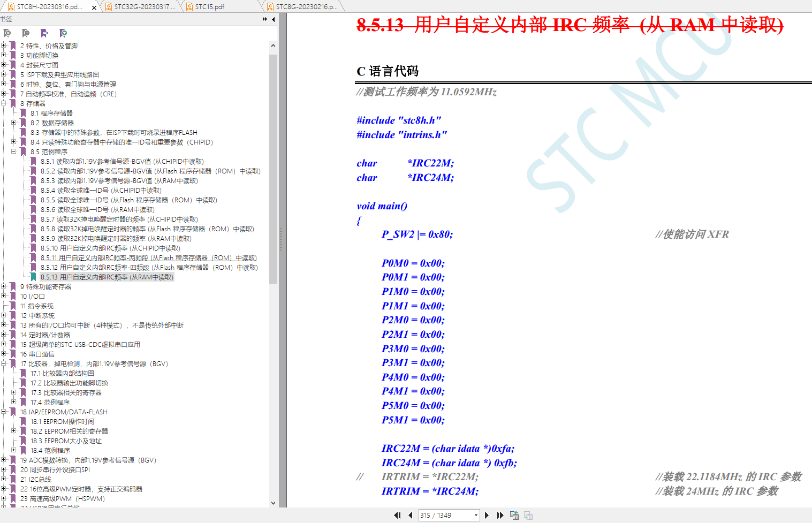
Task: Open bookmark 8.5.11 用户自定义内部IRC频率-两频段
Action: click(x=149, y=258)
